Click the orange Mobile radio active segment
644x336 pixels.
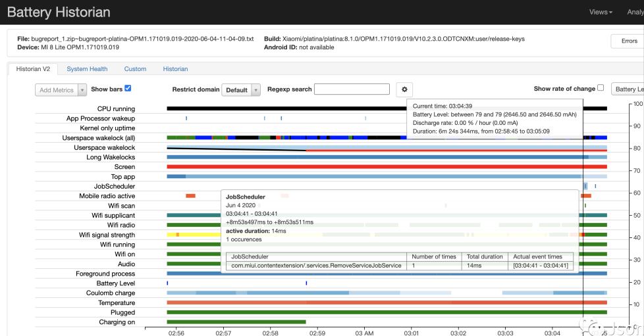[x=190, y=196]
